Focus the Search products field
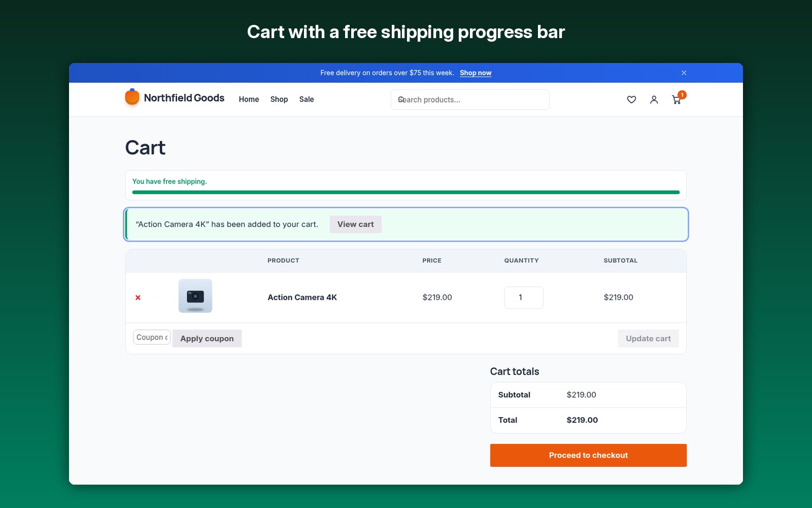The width and height of the screenshot is (812, 508). [x=470, y=100]
